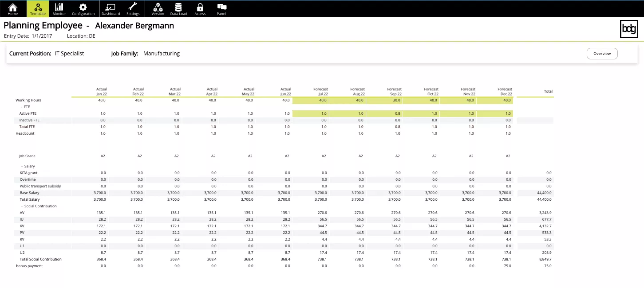644x288 pixels.
Task: Select Working Hours cell for Sep.22
Action: click(x=384, y=100)
